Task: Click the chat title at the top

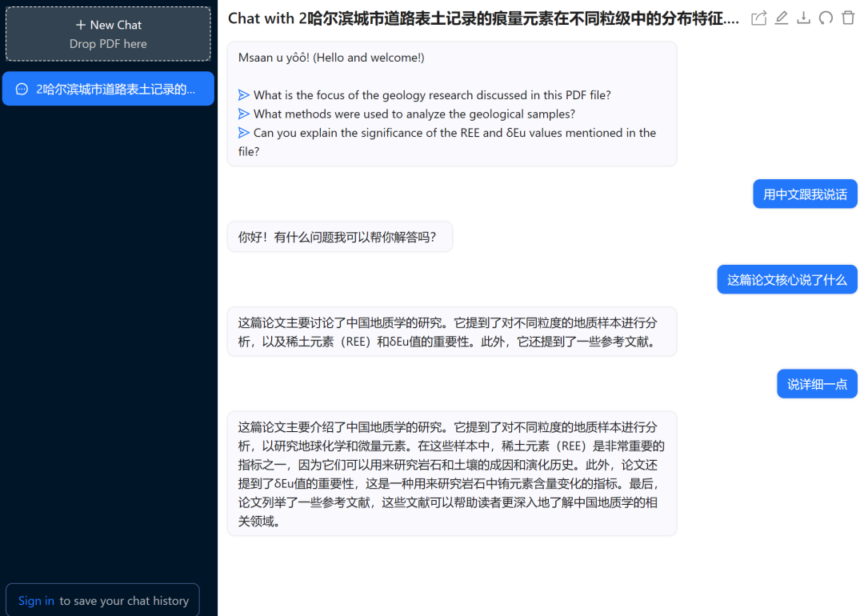Action: 480,18
